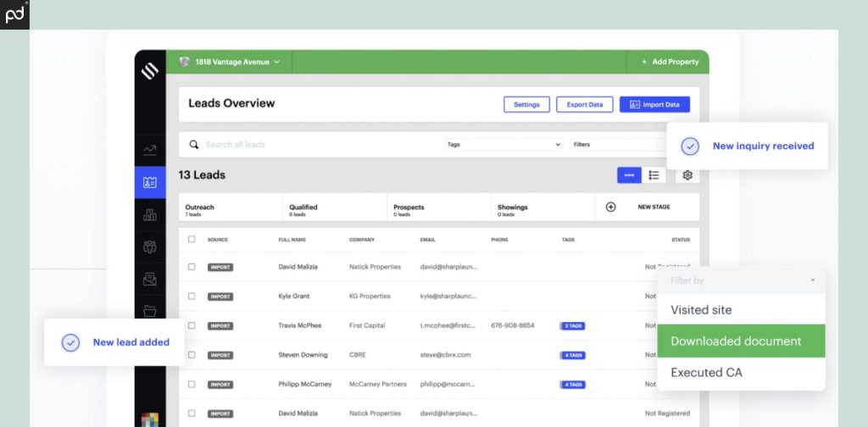Open the Tags dropdown
This screenshot has height=427, width=868.
pos(504,144)
